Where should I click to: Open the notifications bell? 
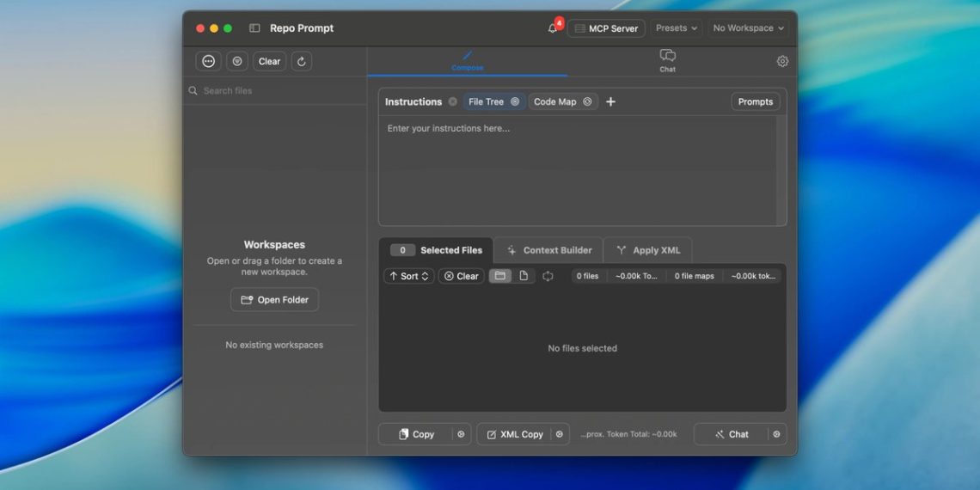pyautogui.click(x=553, y=28)
